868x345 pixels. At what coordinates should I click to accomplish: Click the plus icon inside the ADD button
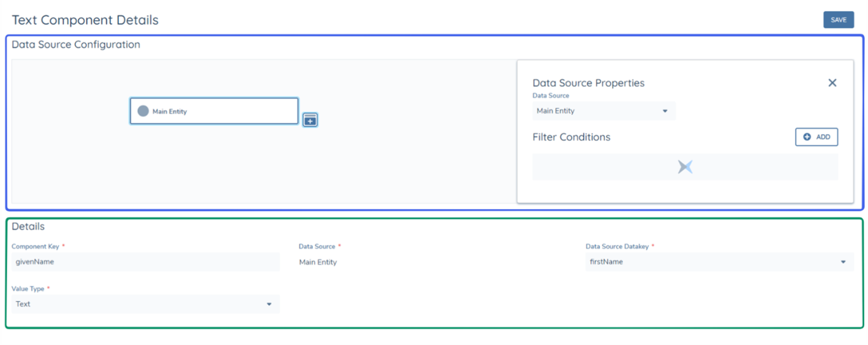tap(807, 137)
